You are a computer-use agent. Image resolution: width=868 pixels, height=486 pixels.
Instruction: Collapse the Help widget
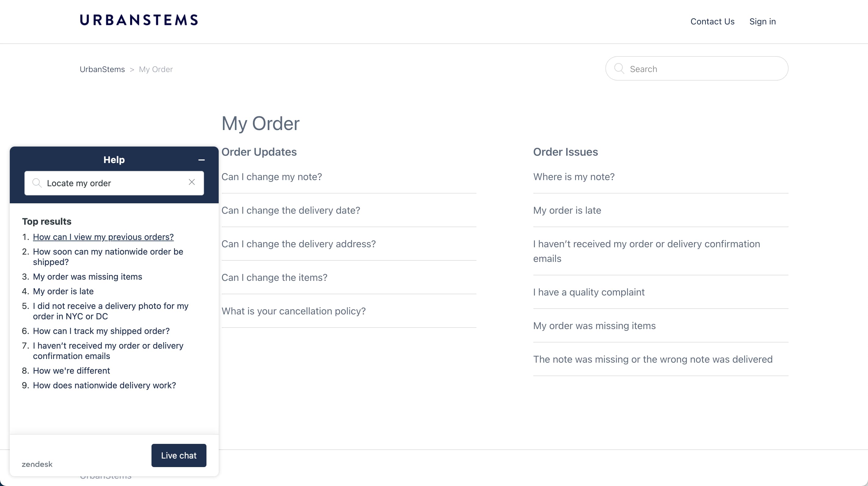click(x=202, y=160)
